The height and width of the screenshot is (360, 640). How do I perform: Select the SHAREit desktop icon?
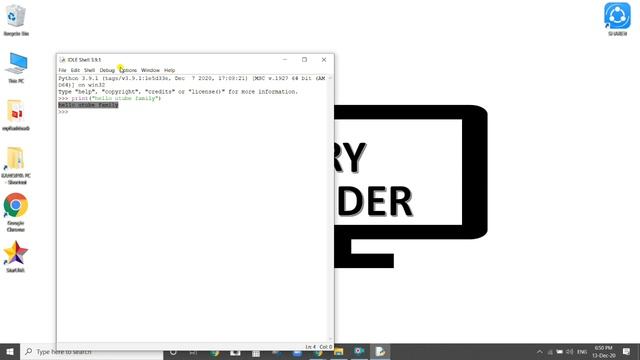617,19
